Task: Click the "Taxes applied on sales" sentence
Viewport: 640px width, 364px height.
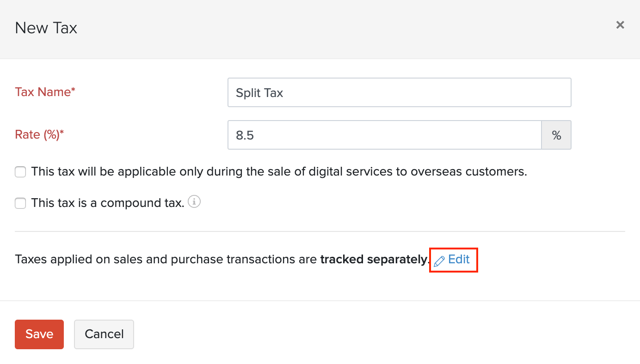Action: [166, 260]
